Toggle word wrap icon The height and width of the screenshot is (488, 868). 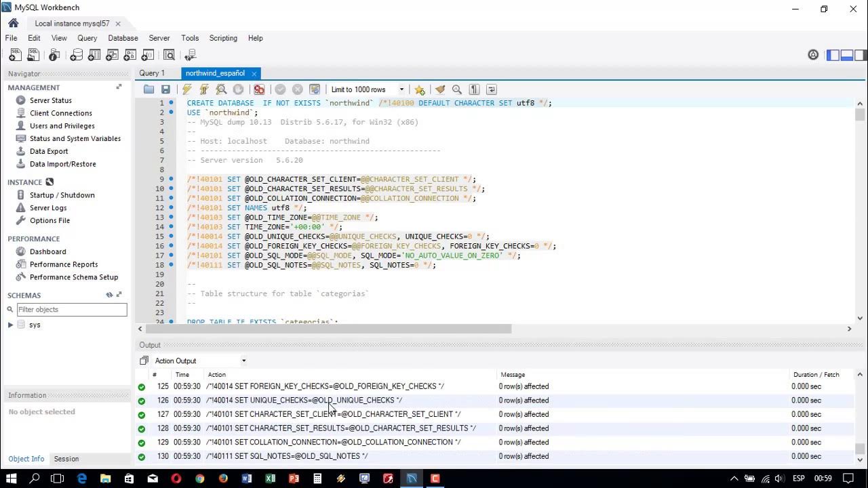tap(492, 89)
